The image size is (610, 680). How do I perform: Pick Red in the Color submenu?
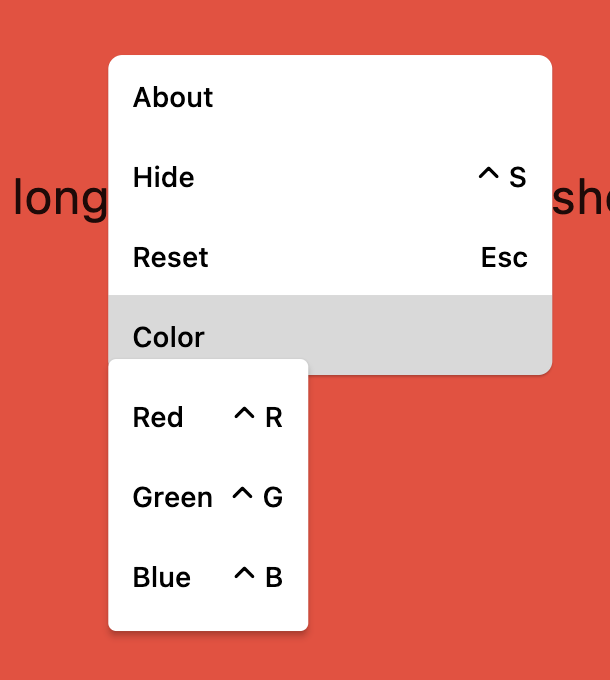point(158,417)
